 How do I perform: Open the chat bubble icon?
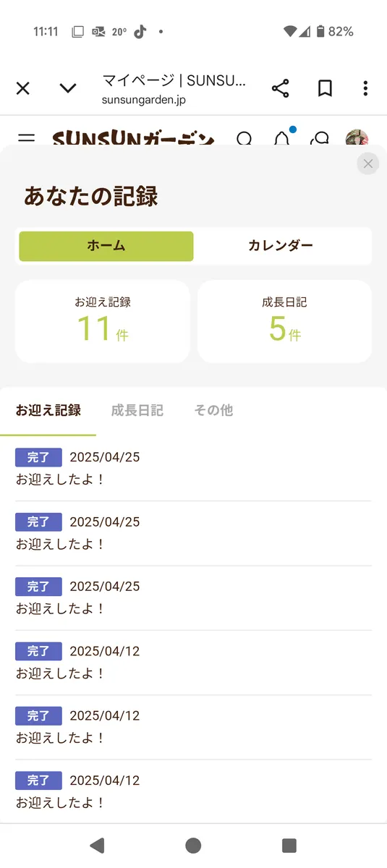tap(319, 138)
